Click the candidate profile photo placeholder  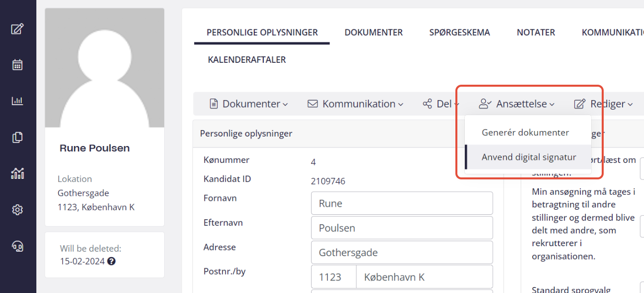click(x=105, y=68)
